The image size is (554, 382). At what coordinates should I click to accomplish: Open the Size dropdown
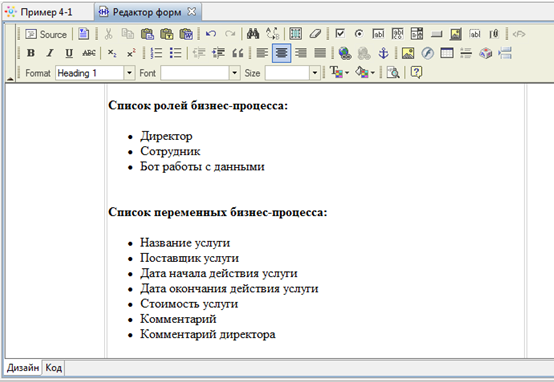click(x=293, y=73)
